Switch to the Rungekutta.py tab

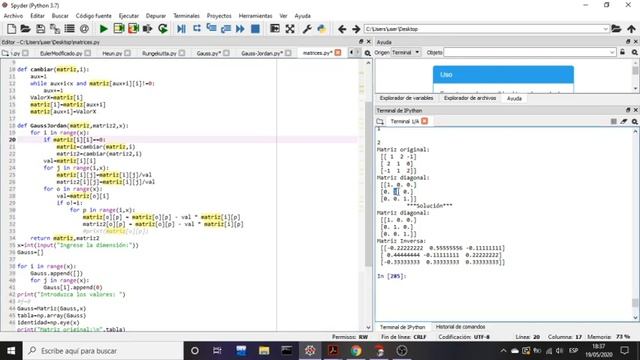[x=159, y=53]
